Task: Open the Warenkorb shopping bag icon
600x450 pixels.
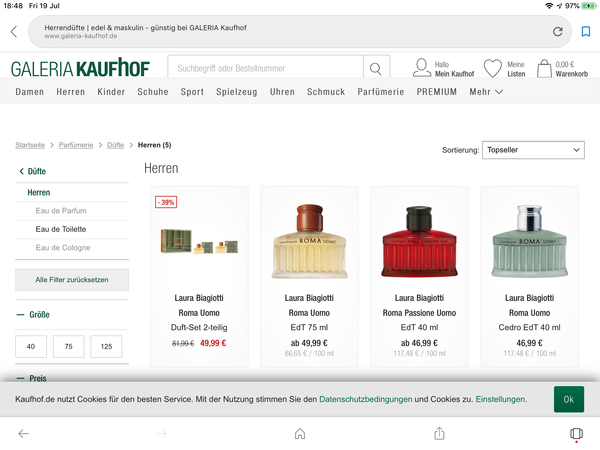Action: coord(544,68)
